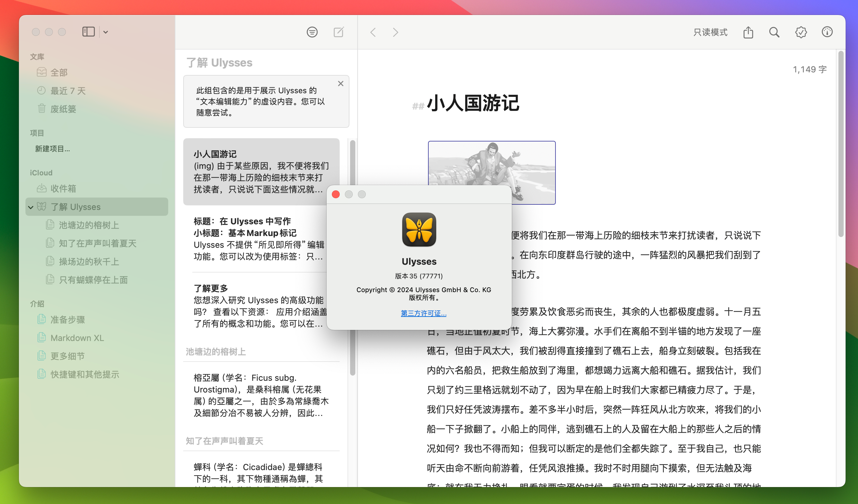Image resolution: width=858 pixels, height=504 pixels.
Task: Click the Ulysses butterfly app icon
Action: (x=419, y=230)
